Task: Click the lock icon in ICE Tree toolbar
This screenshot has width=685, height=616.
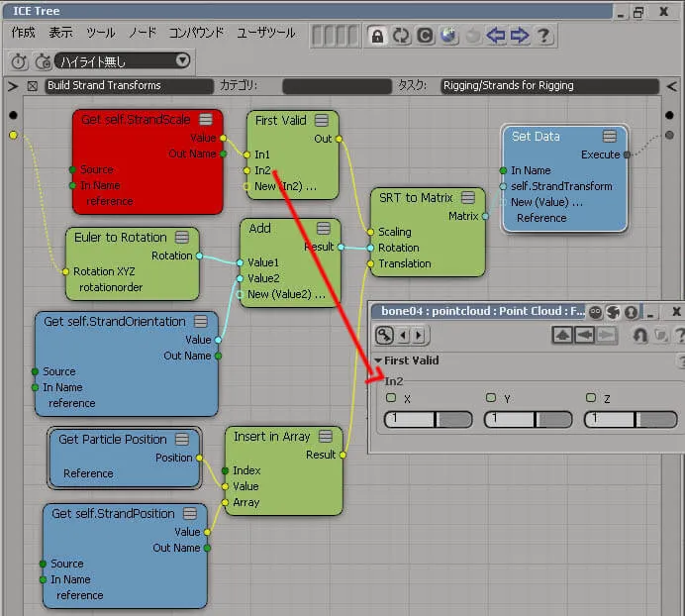Action: (x=377, y=36)
